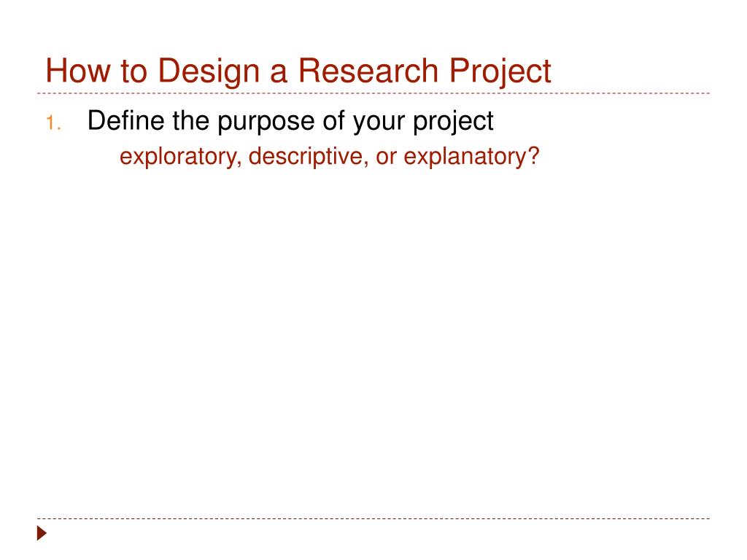
Task: Click the word "or" in red subtext
Action: click(x=386, y=159)
